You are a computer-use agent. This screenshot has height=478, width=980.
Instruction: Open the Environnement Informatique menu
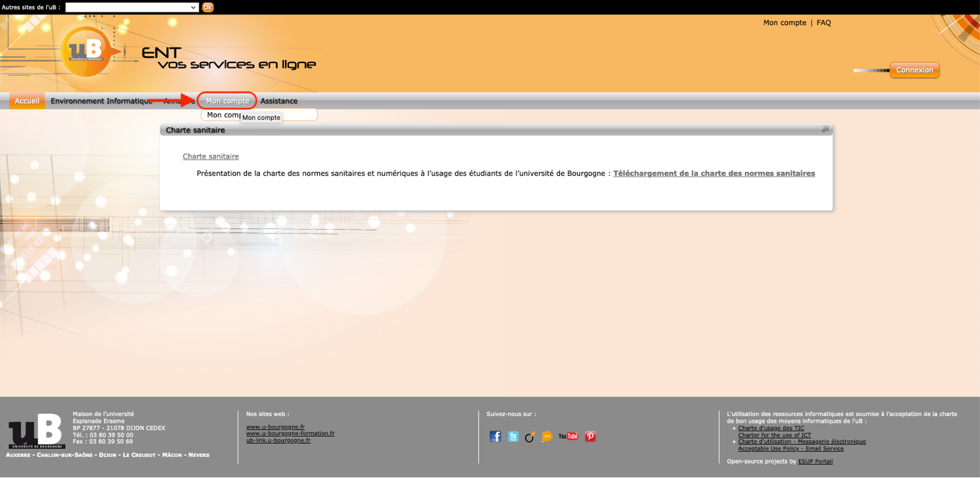tap(101, 101)
